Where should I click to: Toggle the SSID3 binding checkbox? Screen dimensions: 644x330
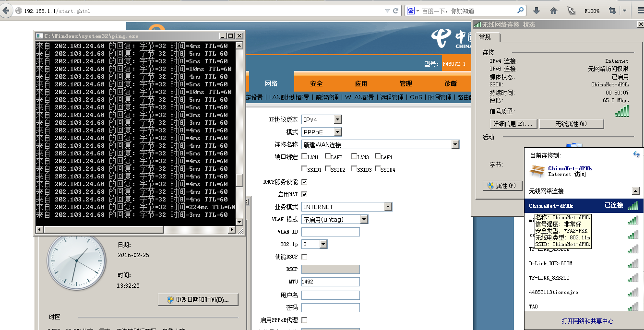click(354, 169)
